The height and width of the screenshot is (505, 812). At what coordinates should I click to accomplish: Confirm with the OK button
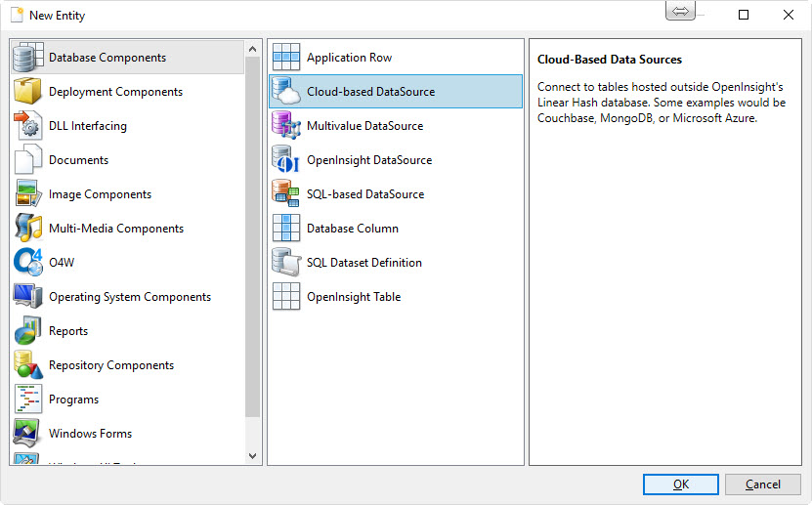click(680, 484)
